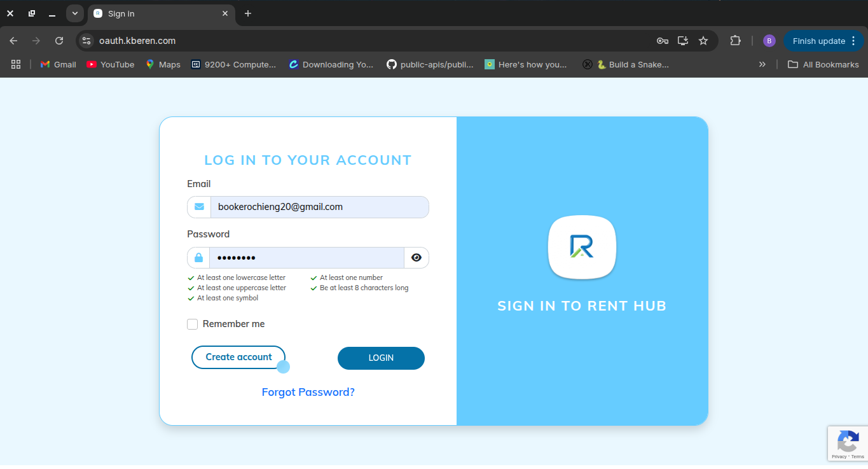The width and height of the screenshot is (868, 469).
Task: Click the profile avatar icon B
Action: pyautogui.click(x=769, y=40)
